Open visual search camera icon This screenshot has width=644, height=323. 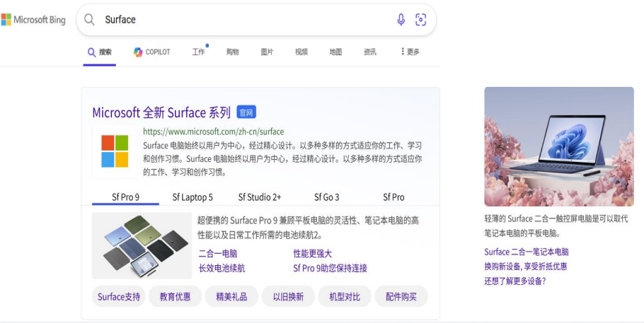pyautogui.click(x=420, y=19)
